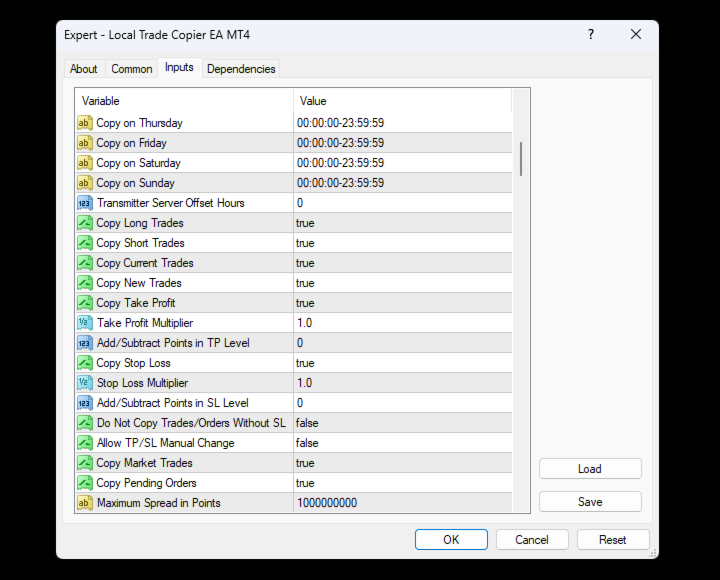This screenshot has width=720, height=580.
Task: Switch to the Common tab
Action: 132,69
